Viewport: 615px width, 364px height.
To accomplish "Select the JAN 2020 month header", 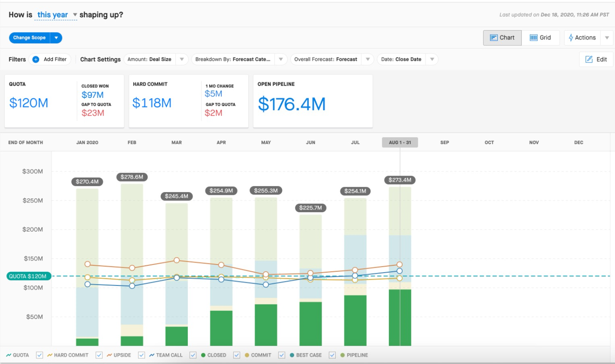I will pyautogui.click(x=87, y=143).
